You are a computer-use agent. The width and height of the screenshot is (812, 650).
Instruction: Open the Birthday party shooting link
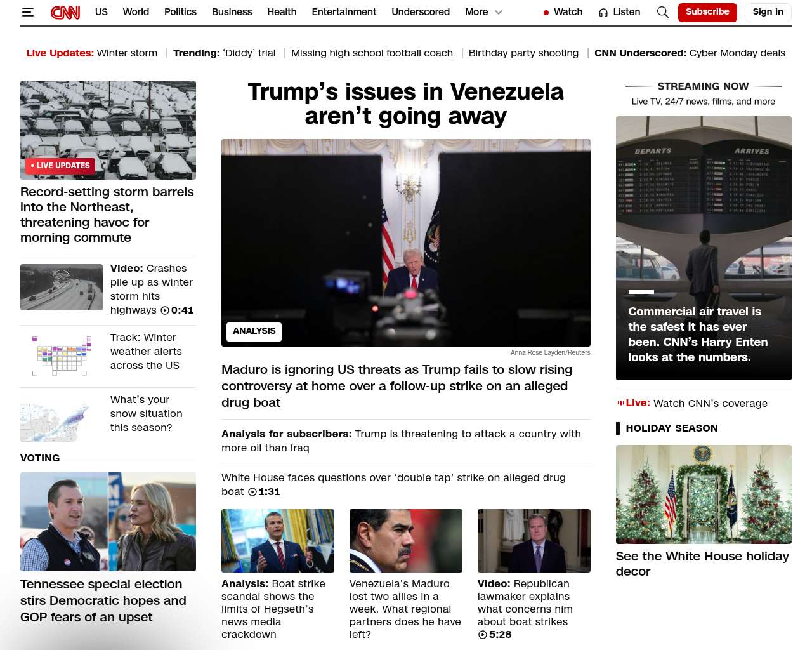point(523,53)
